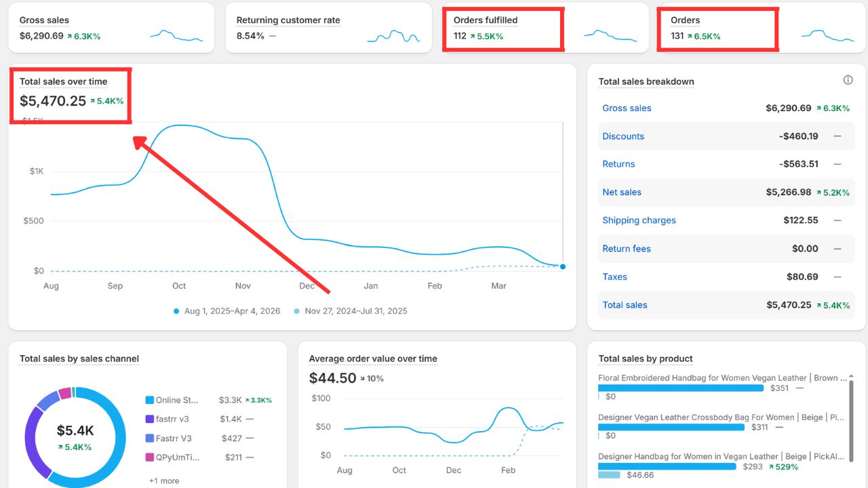868x488 pixels.
Task: Click the Designer Handbag for Women Vegan Leather
Action: click(722, 457)
